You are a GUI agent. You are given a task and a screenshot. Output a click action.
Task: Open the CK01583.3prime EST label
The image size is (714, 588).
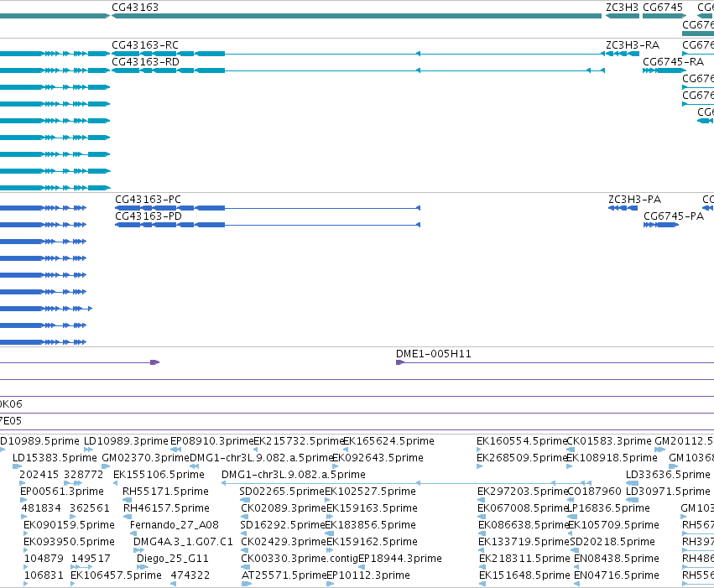pyautogui.click(x=609, y=441)
